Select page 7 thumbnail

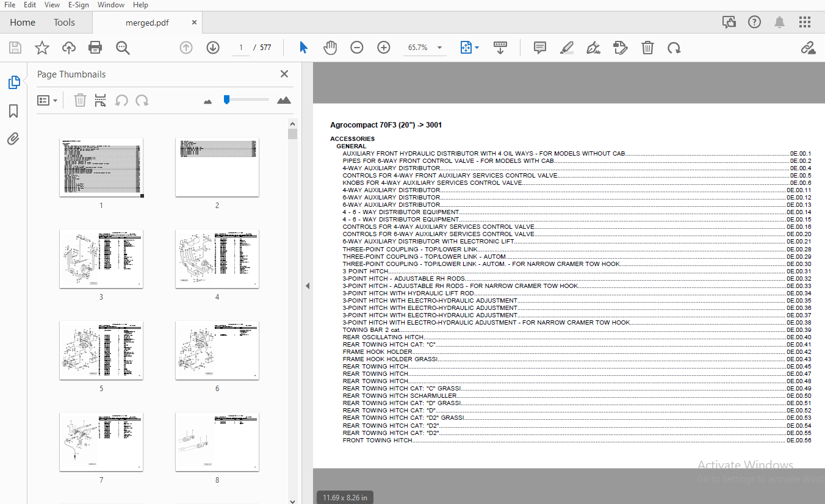point(101,442)
